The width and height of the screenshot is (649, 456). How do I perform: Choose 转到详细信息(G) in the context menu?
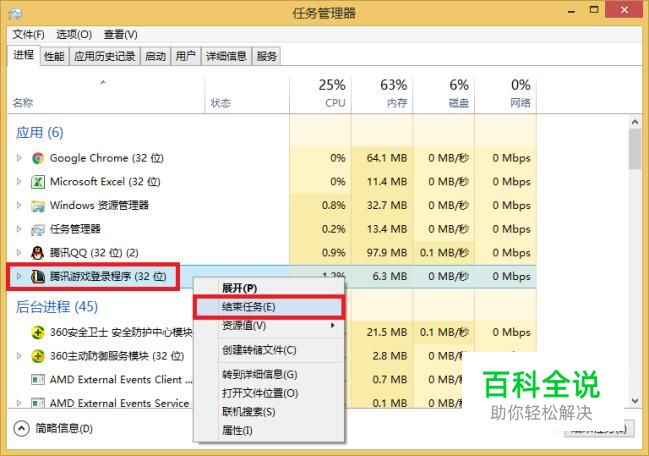tap(269, 374)
